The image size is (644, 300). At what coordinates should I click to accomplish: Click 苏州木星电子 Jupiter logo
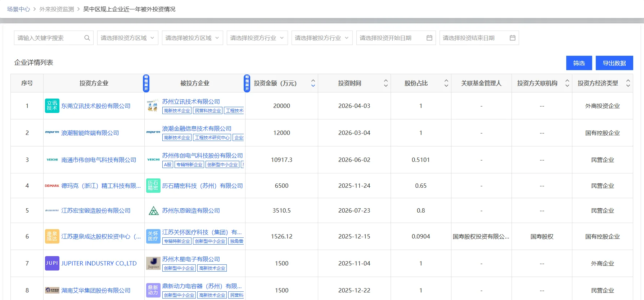(153, 263)
